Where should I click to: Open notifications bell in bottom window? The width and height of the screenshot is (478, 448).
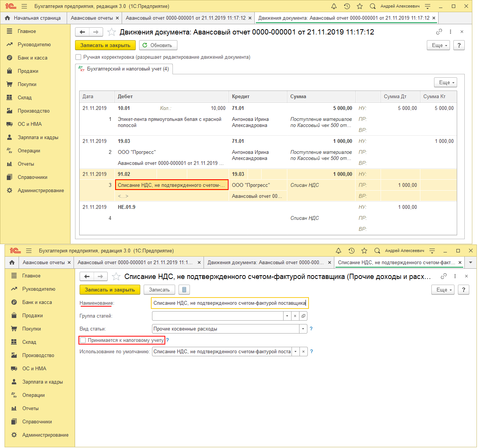[x=339, y=251]
